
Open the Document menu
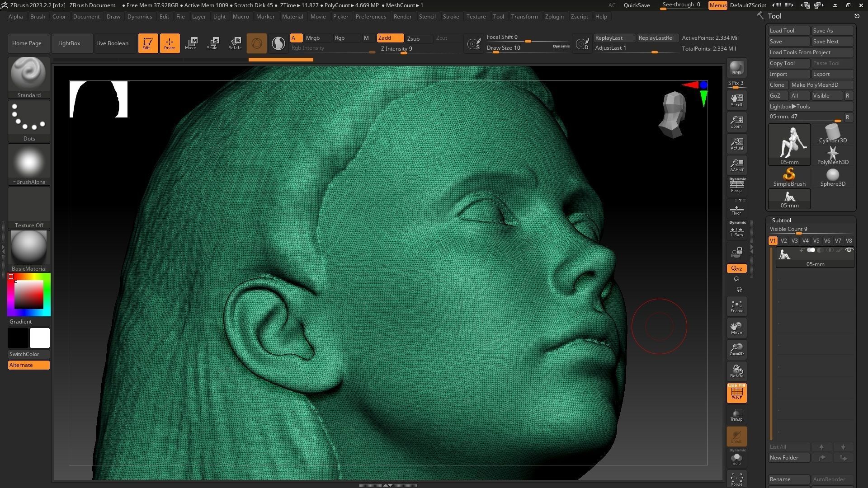tap(86, 16)
